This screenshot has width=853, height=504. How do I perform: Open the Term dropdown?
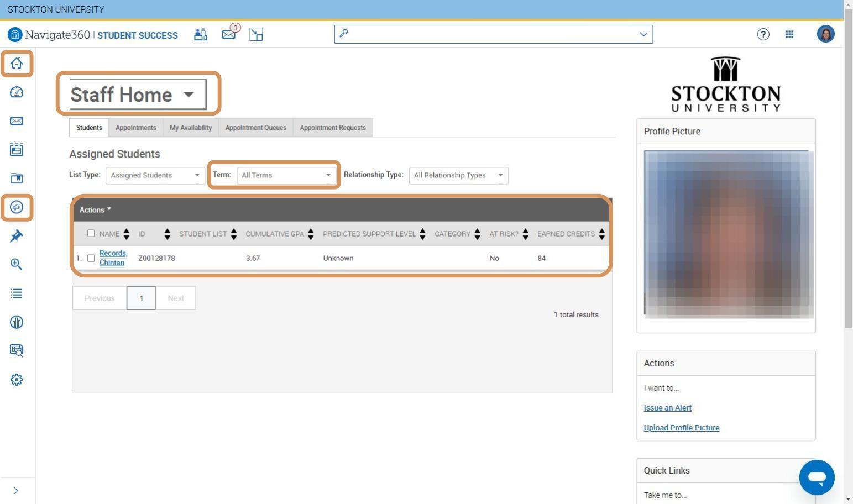[x=286, y=175]
